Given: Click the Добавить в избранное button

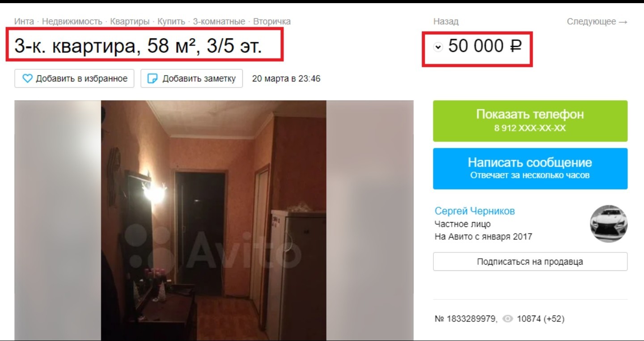Looking at the screenshot, I should [75, 79].
